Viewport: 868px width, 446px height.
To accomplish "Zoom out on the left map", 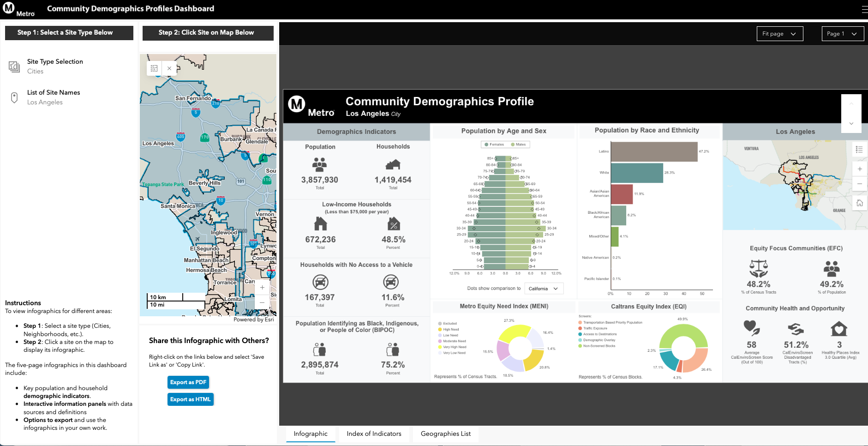I will [x=262, y=302].
